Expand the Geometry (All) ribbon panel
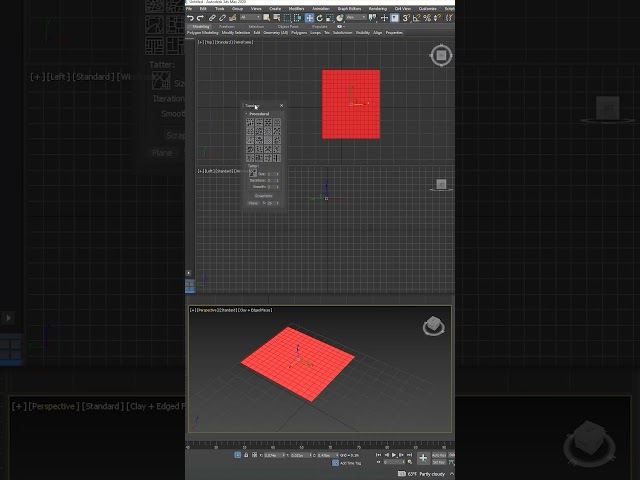Image resolution: width=640 pixels, height=480 pixels. [276, 33]
